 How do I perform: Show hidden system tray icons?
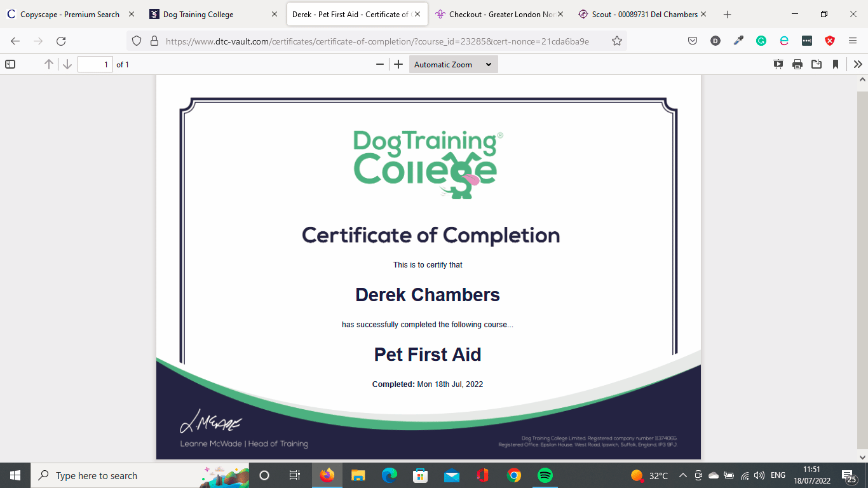click(683, 475)
